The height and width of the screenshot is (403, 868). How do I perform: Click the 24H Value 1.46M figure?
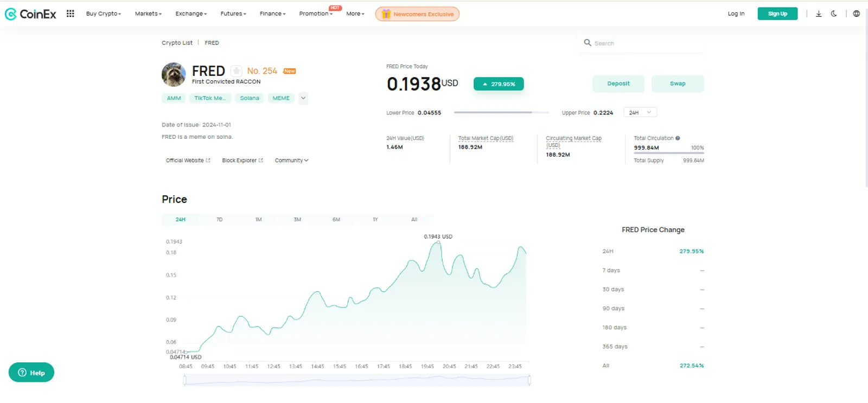pos(394,147)
